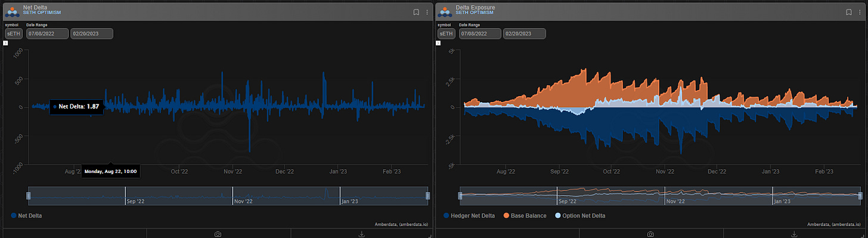This screenshot has height=238, width=868.
Task: Open the Net Delta panel's three-dot menu
Action: (x=427, y=12)
